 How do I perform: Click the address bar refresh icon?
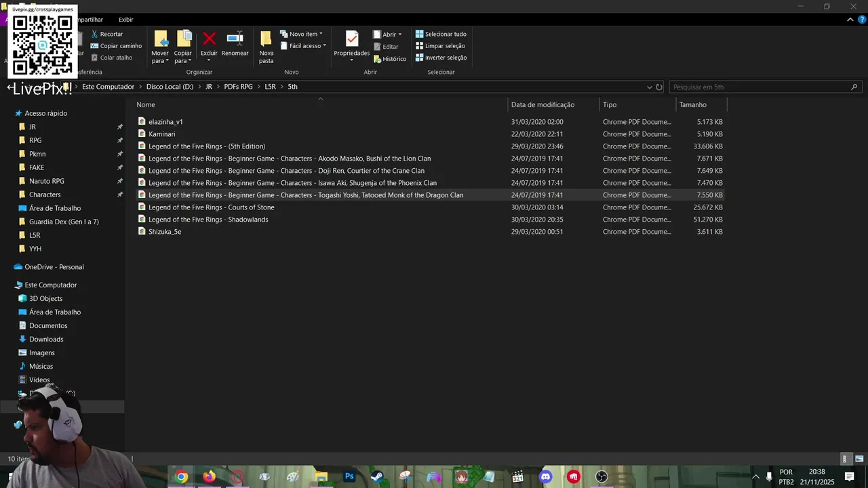(x=658, y=87)
